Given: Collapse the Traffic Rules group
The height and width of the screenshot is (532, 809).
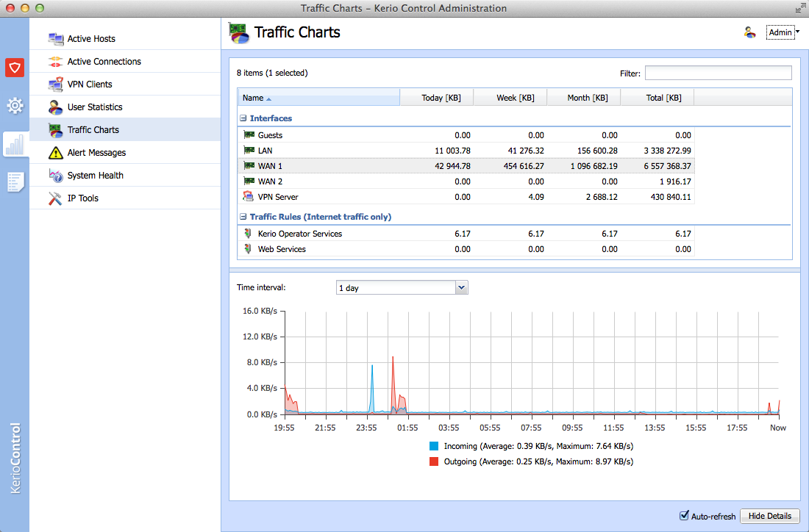Looking at the screenshot, I should pyautogui.click(x=243, y=217).
